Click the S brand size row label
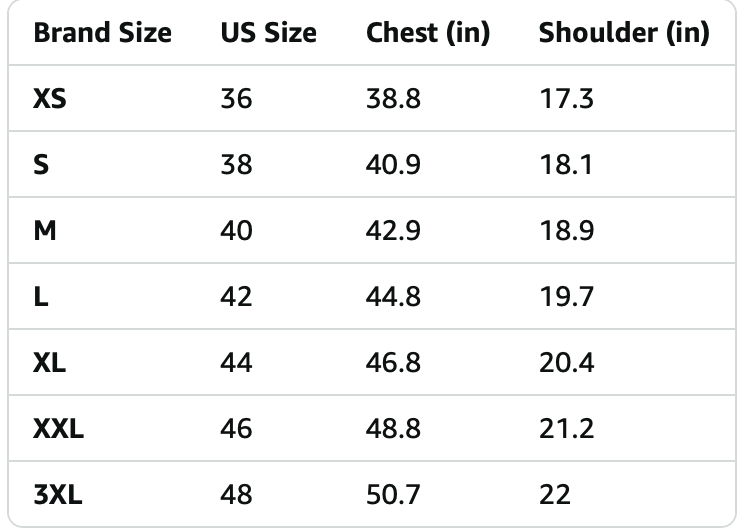This screenshot has height=528, width=744. [x=41, y=165]
